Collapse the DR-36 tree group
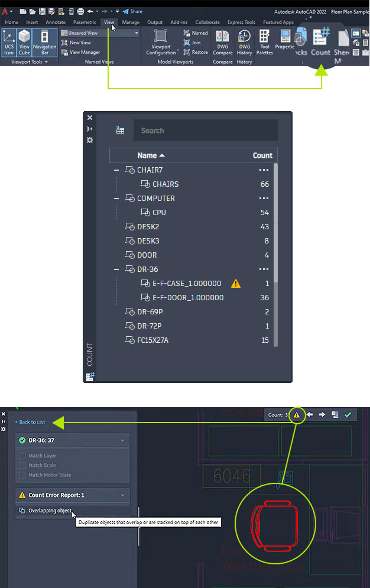This screenshot has width=370, height=588. click(x=116, y=269)
